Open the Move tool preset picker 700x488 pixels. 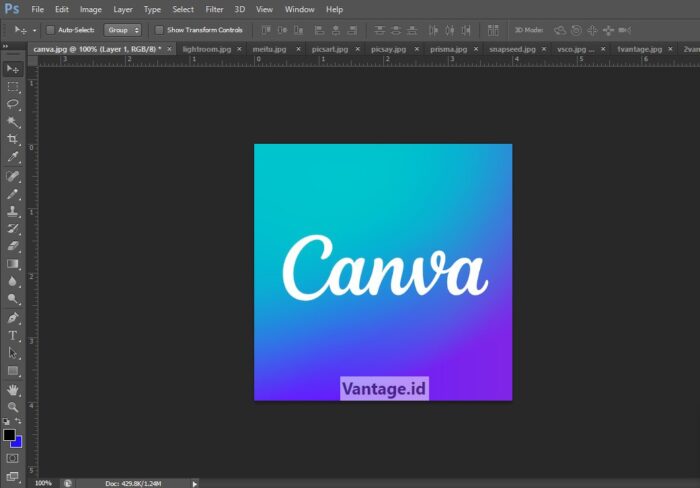[35, 30]
